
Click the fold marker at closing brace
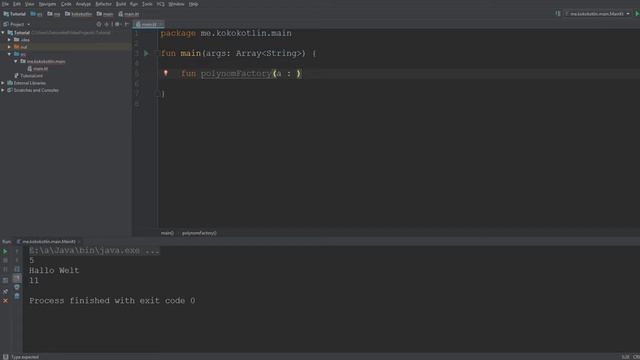pyautogui.click(x=158, y=94)
